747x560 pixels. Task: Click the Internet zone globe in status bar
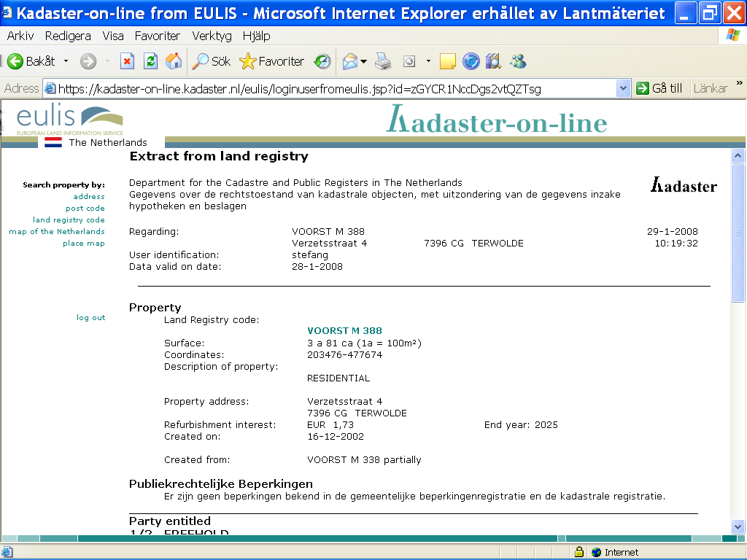coord(597,553)
